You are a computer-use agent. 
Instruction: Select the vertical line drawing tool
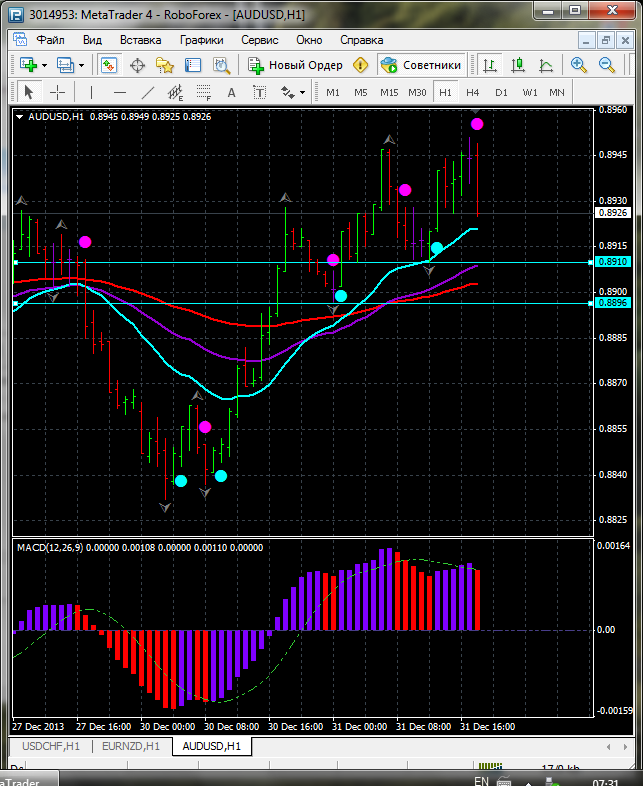pyautogui.click(x=91, y=92)
